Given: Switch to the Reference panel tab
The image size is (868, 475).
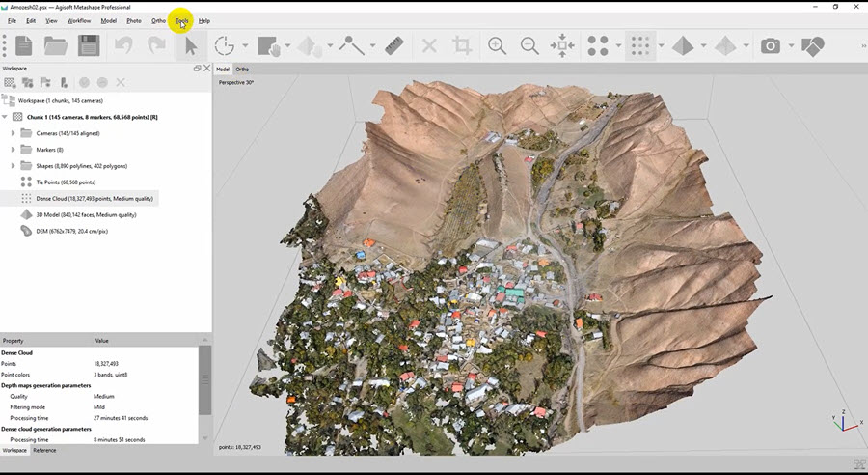Looking at the screenshot, I should pos(44,450).
